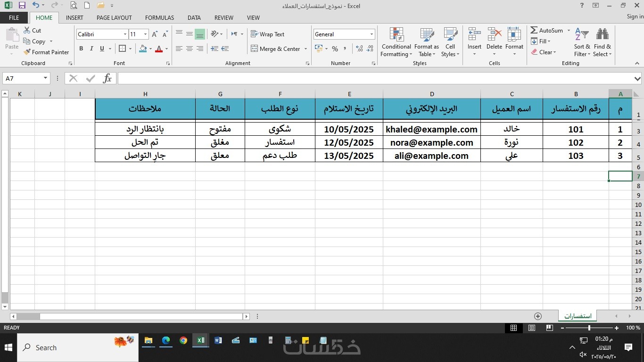
Task: Click the Fill button
Action: (x=540, y=41)
